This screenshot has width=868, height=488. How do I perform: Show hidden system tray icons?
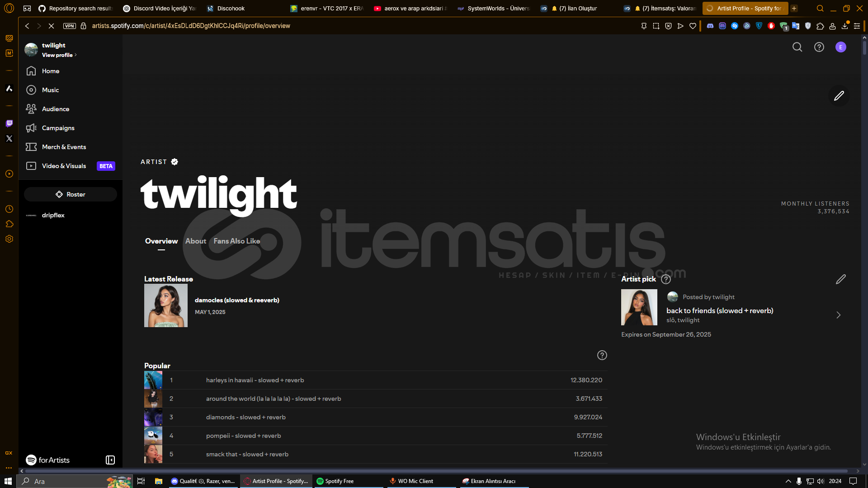(788, 481)
